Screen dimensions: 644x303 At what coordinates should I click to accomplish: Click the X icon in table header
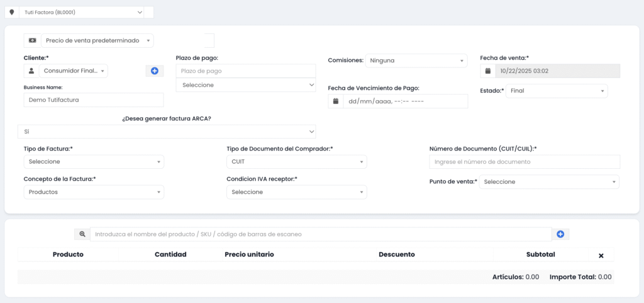pyautogui.click(x=601, y=255)
